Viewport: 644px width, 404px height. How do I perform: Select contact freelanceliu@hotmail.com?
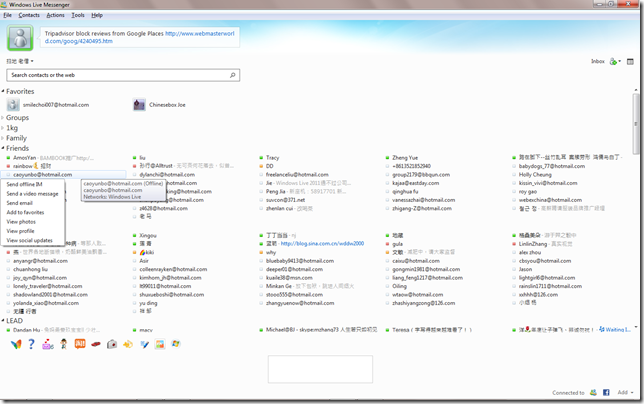297,174
